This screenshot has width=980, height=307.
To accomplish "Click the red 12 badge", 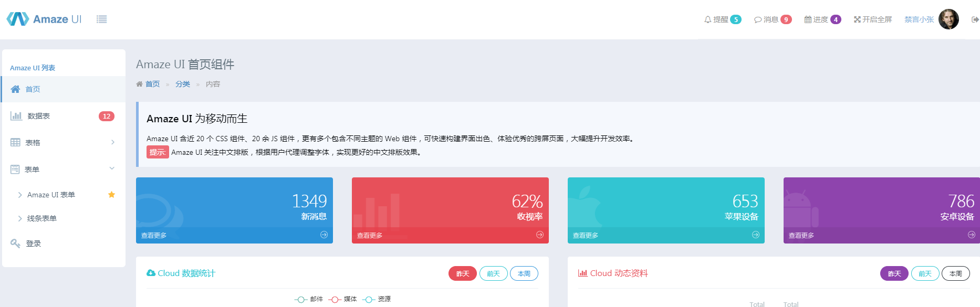I will tap(107, 116).
